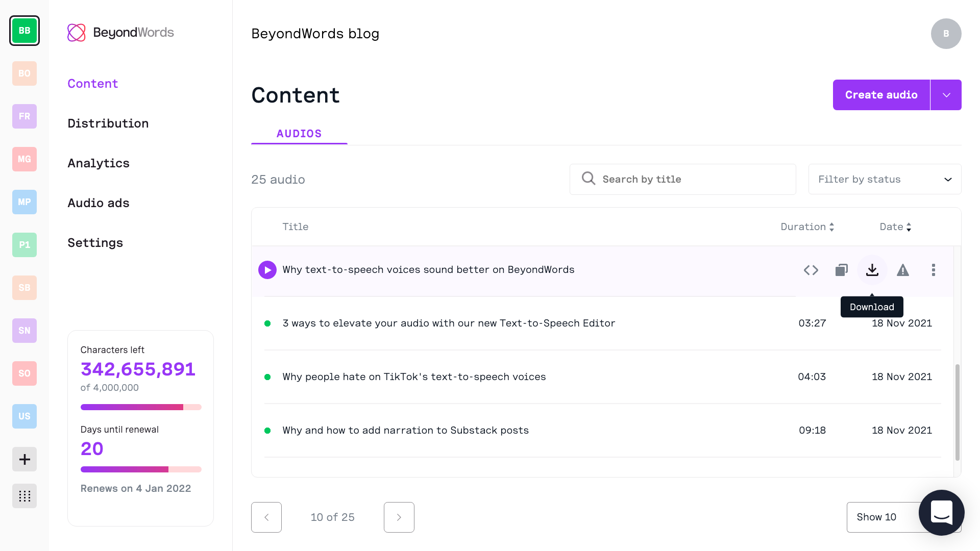
Task: Click the Search by title field
Action: [682, 179]
